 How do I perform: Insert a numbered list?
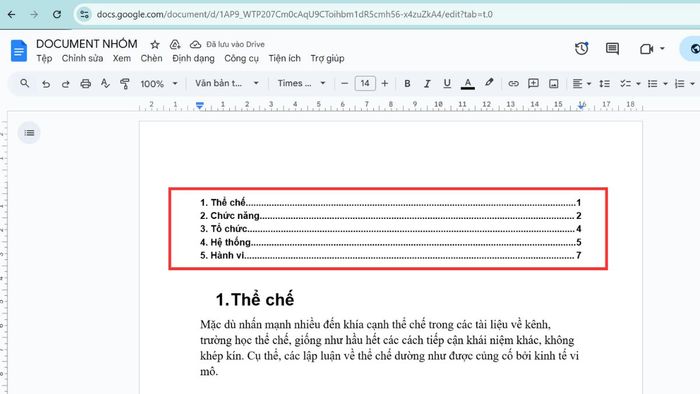pyautogui.click(x=679, y=84)
